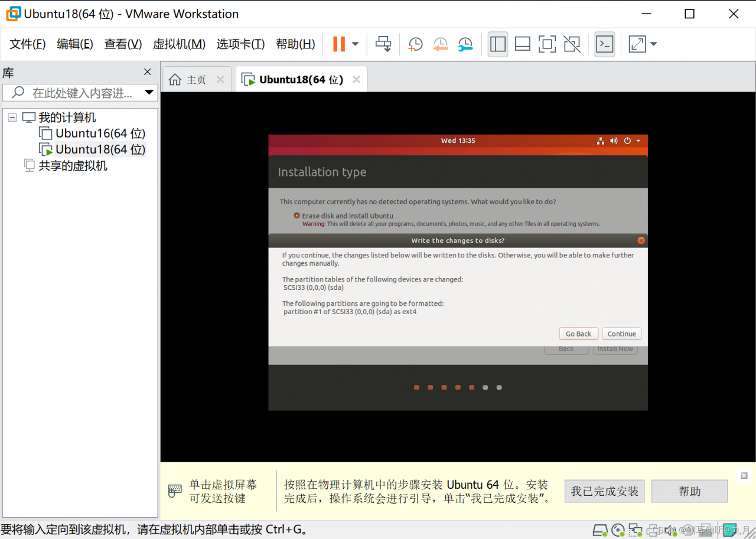Image resolution: width=756 pixels, height=539 pixels.
Task: Close the 库 library panel
Action: coord(148,72)
